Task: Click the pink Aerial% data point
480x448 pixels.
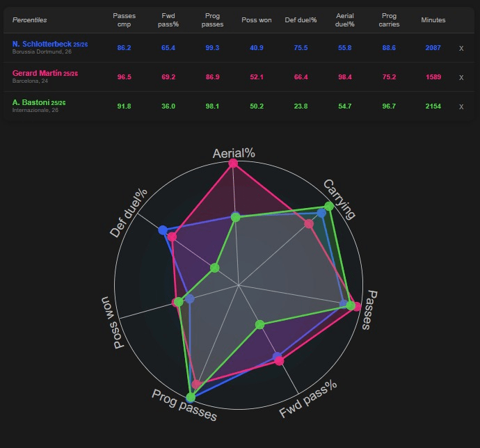Action: [233, 163]
